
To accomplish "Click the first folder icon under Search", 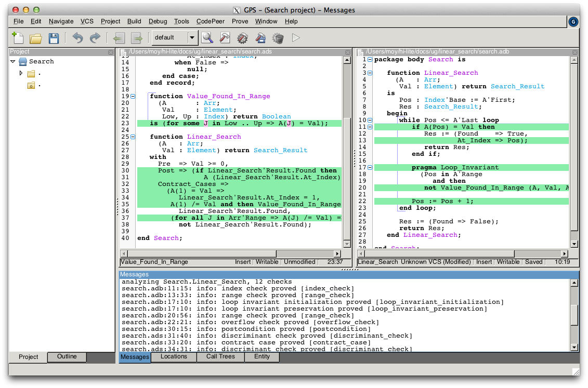I will click(31, 74).
